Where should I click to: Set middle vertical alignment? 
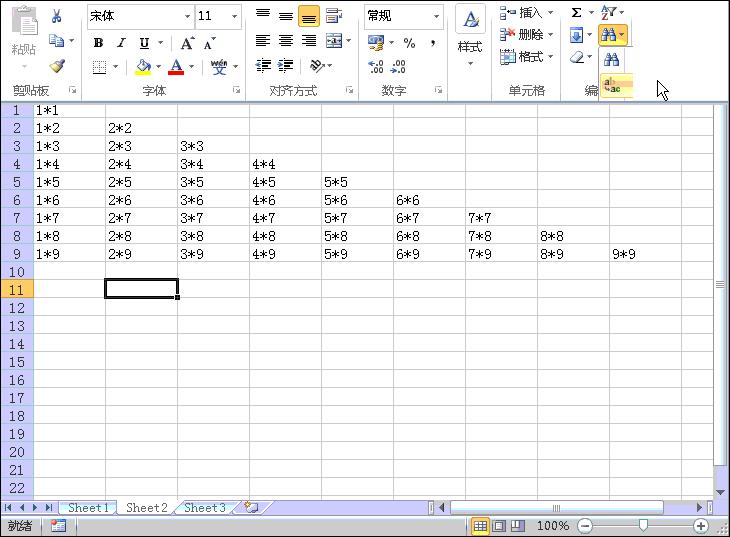pos(286,16)
